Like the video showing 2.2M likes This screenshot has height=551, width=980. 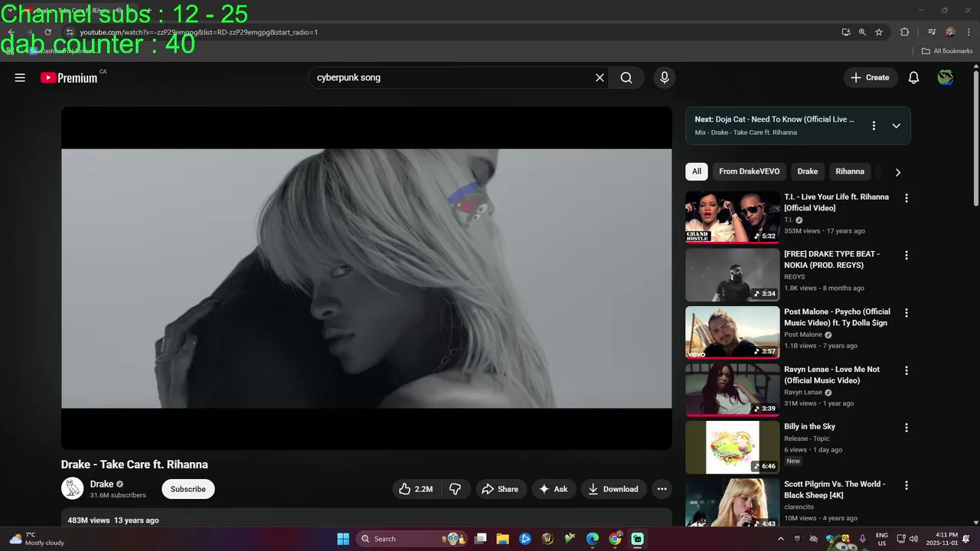(x=416, y=489)
